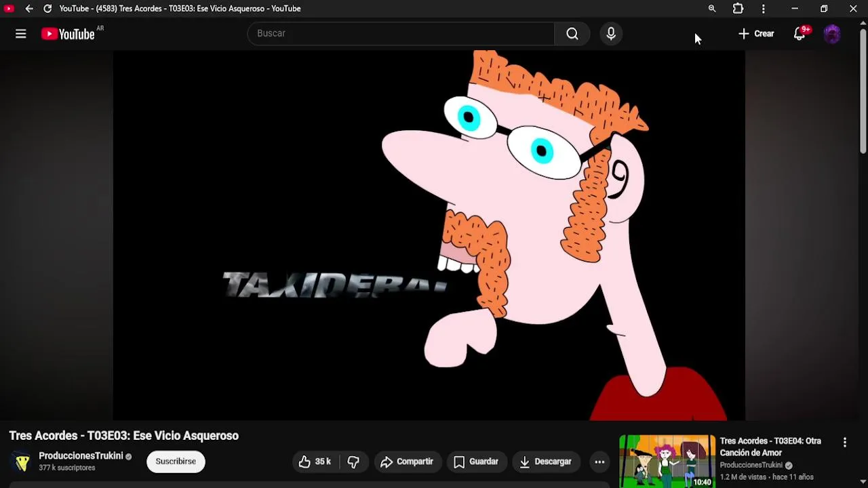Open browser extensions puzzle icon
The image size is (868, 488).
(x=738, y=9)
